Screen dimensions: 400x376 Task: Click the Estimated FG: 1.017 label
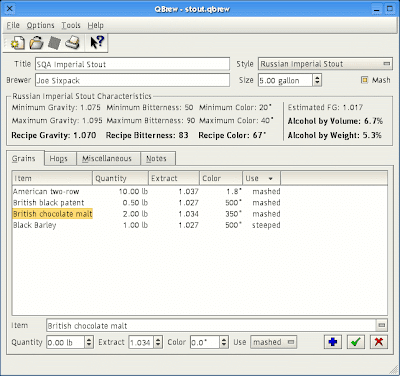click(325, 107)
